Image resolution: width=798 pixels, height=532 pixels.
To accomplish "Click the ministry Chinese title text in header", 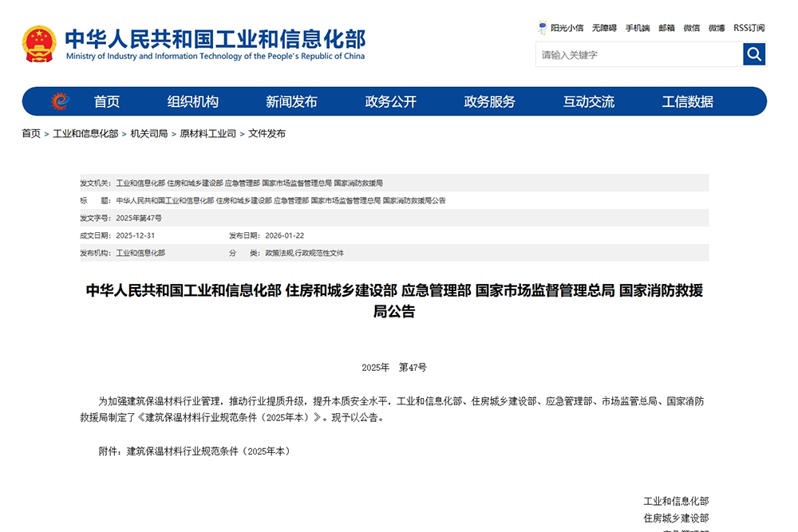I will 215,39.
